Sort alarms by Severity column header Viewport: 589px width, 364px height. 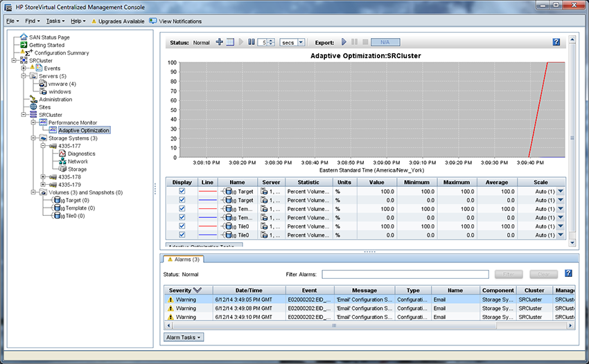pyautogui.click(x=188, y=290)
